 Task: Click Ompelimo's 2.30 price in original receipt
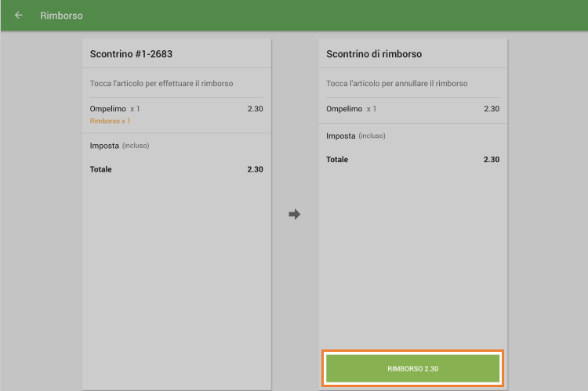pyautogui.click(x=255, y=109)
